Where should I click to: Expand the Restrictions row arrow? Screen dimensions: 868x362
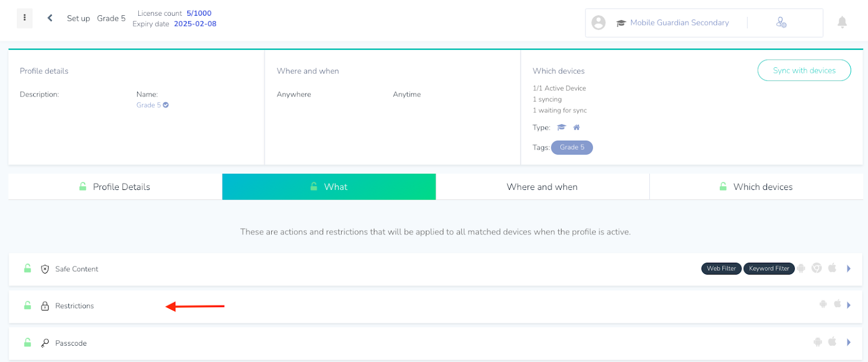pyautogui.click(x=848, y=305)
